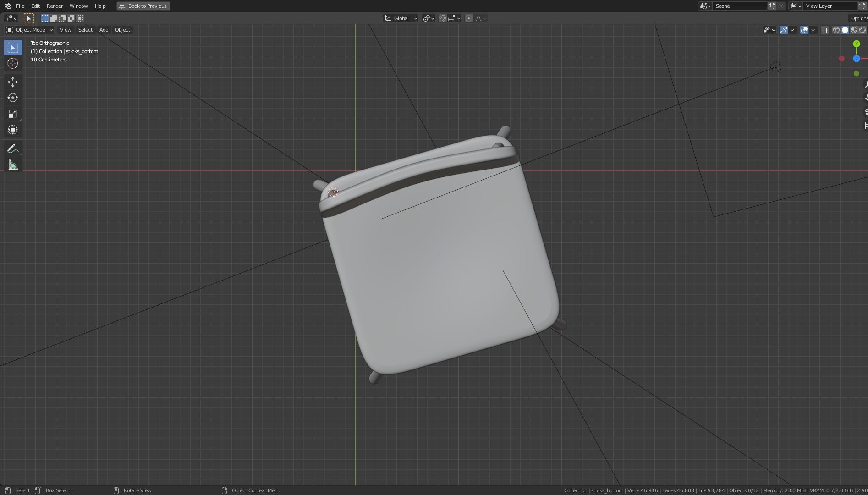Delete scene with X button
The width and height of the screenshot is (868, 495).
pyautogui.click(x=781, y=6)
